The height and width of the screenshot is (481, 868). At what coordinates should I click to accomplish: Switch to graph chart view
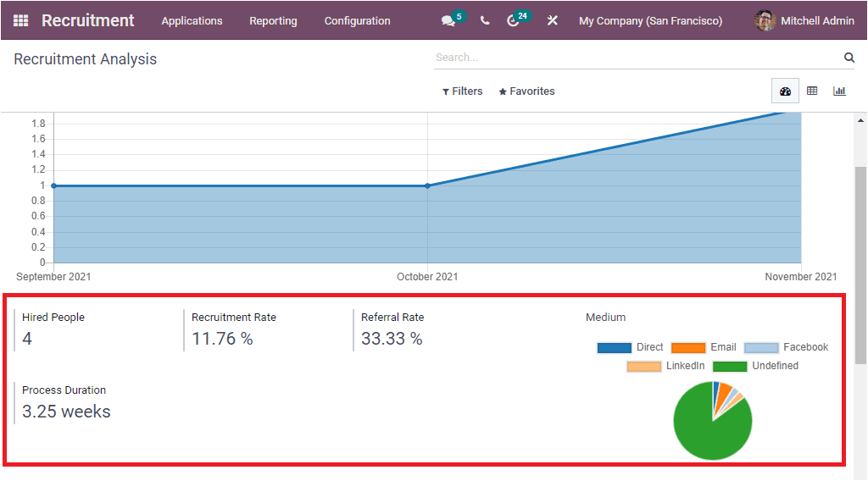(x=839, y=91)
